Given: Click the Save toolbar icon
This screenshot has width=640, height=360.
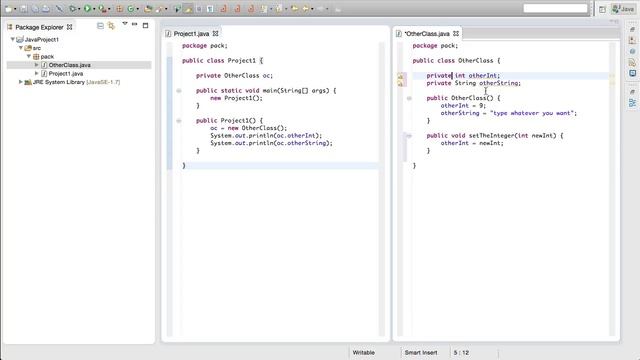Looking at the screenshot, I should (24, 9).
